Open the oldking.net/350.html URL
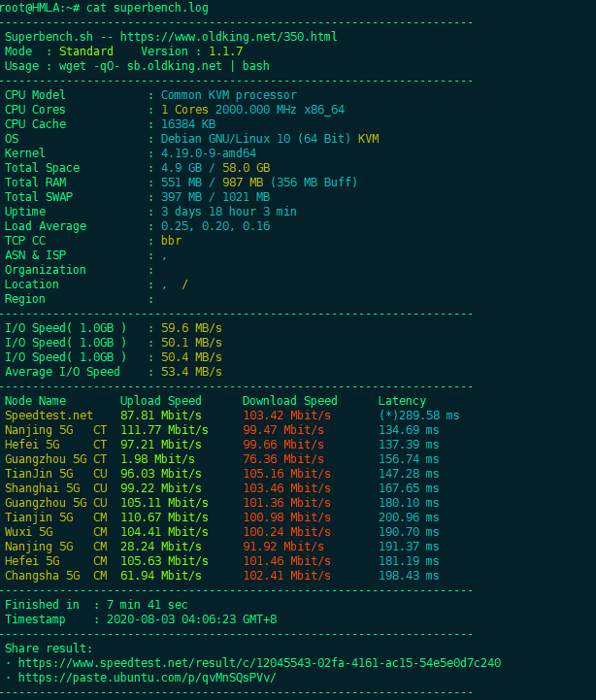Viewport: 596px width, 700px height. pos(228,37)
